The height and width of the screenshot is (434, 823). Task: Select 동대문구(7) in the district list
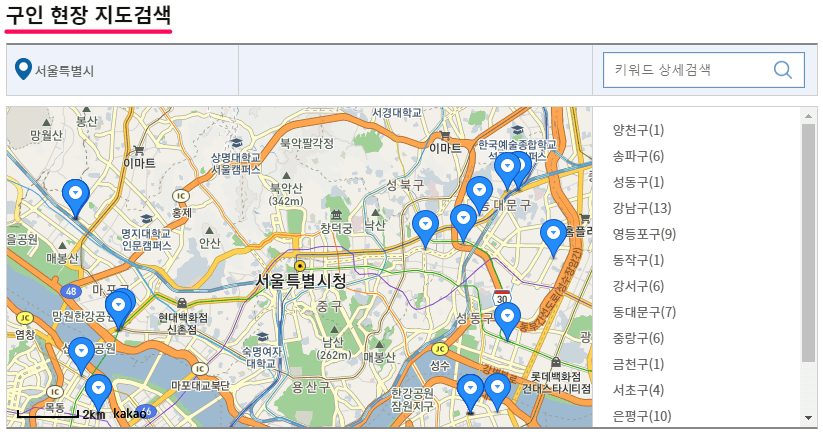point(644,312)
